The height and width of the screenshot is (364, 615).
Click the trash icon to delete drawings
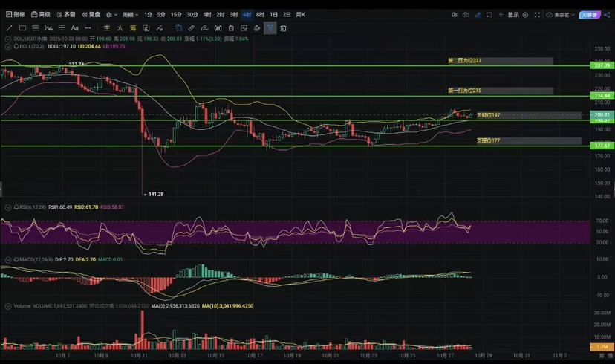[283, 28]
